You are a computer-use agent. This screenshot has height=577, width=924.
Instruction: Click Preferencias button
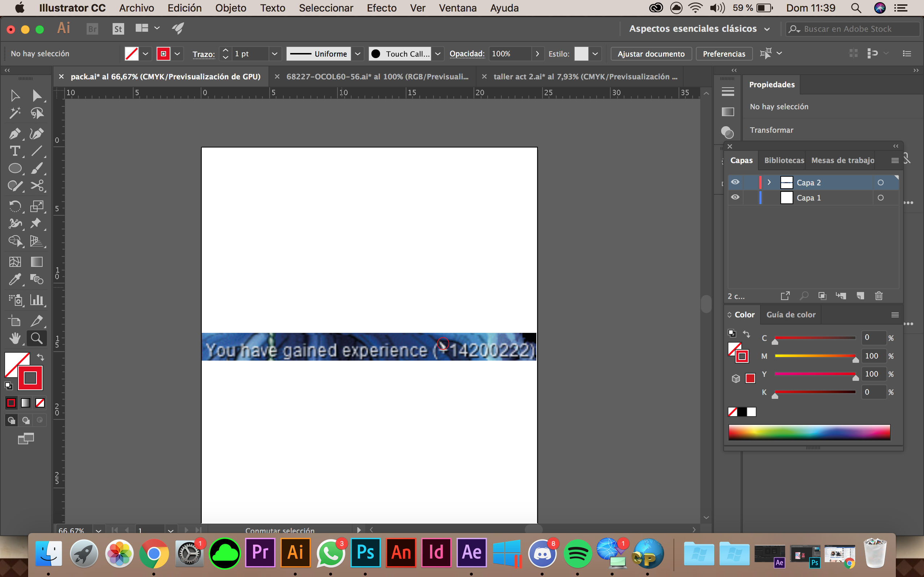[x=724, y=54]
